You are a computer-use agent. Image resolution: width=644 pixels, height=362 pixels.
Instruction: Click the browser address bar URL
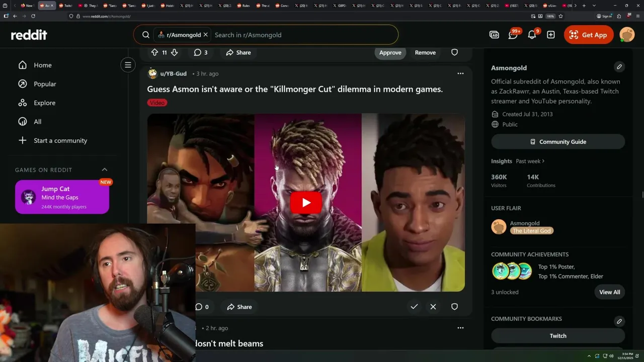(x=106, y=16)
